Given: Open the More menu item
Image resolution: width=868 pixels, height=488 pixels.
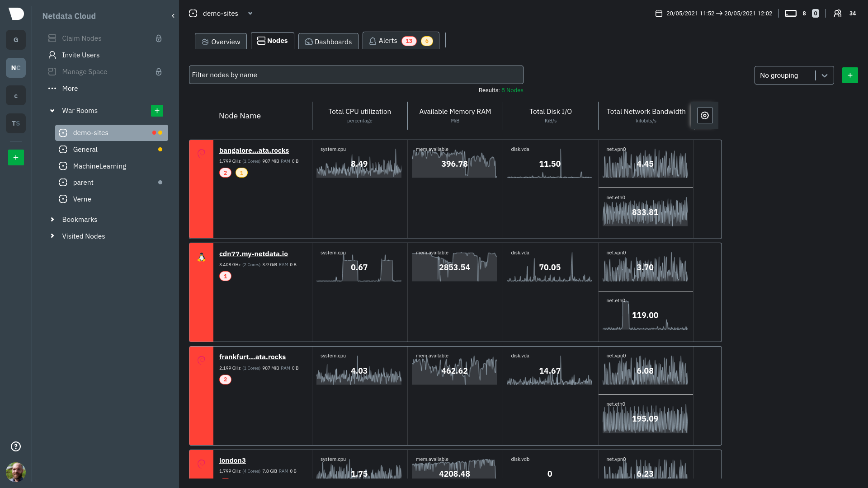Looking at the screenshot, I should point(63,89).
